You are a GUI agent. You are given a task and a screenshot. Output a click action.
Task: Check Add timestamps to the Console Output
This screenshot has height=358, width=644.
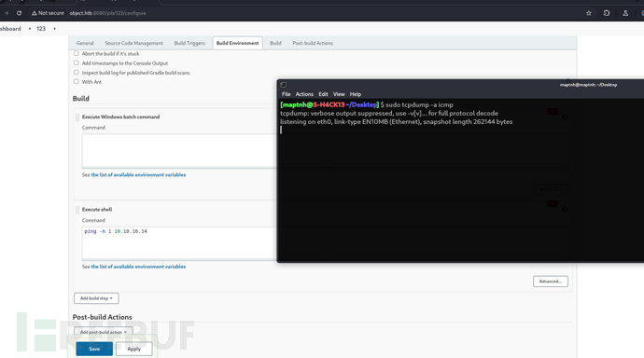pos(76,62)
